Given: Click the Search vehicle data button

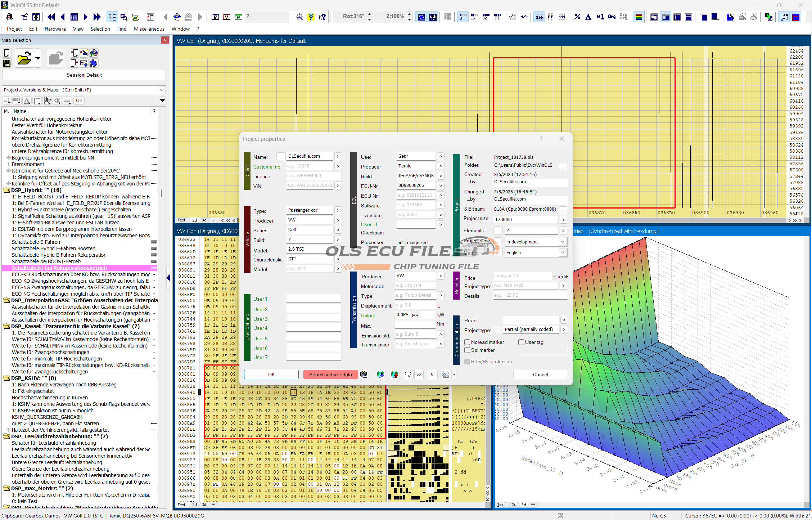Looking at the screenshot, I should coord(330,375).
